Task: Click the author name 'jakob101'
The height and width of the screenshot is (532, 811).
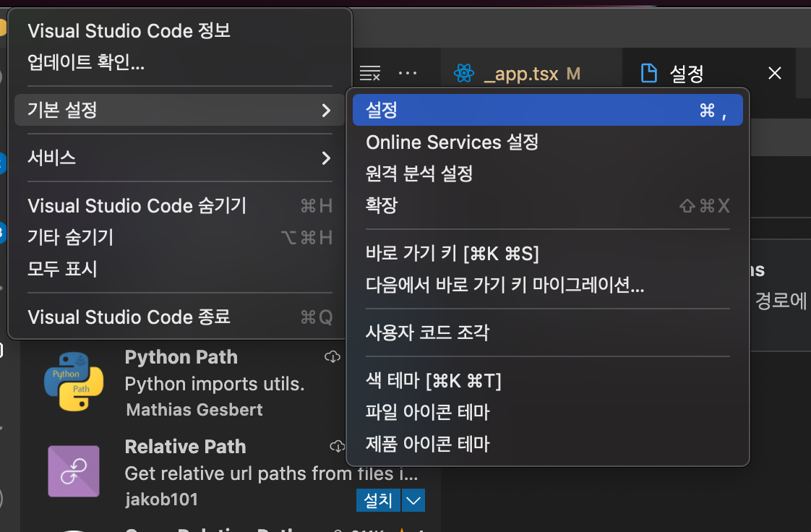Action: [x=161, y=499]
